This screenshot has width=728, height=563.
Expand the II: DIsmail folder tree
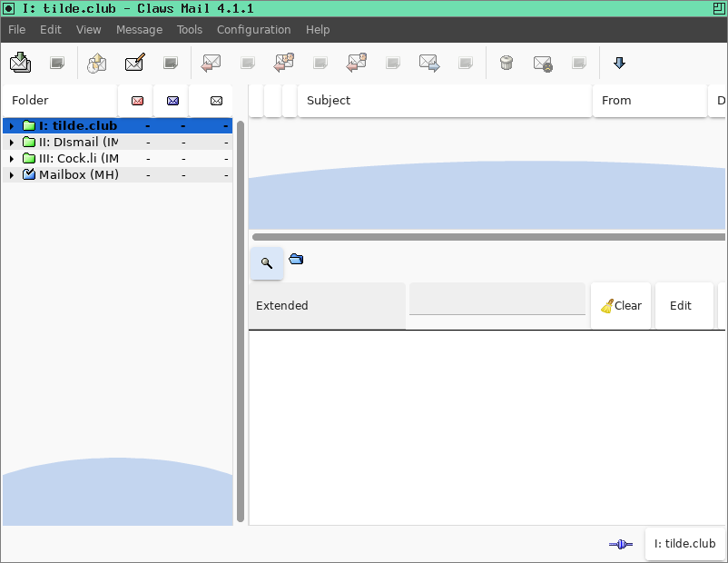[x=12, y=143]
